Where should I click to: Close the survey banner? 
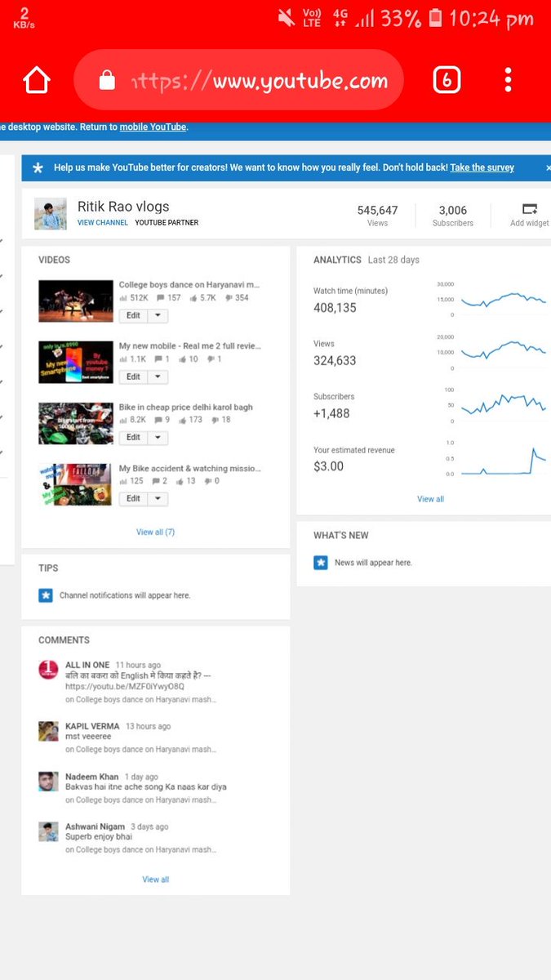548,168
